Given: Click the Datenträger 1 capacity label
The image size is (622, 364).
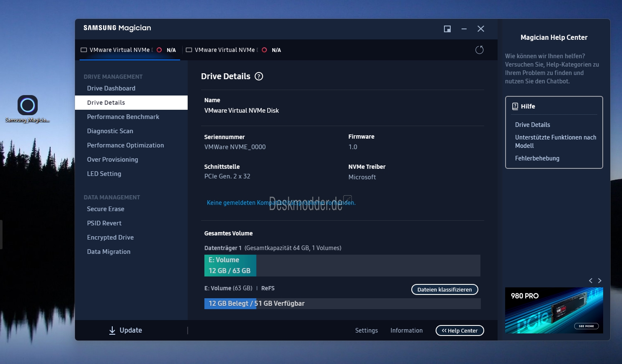Looking at the screenshot, I should (x=273, y=248).
